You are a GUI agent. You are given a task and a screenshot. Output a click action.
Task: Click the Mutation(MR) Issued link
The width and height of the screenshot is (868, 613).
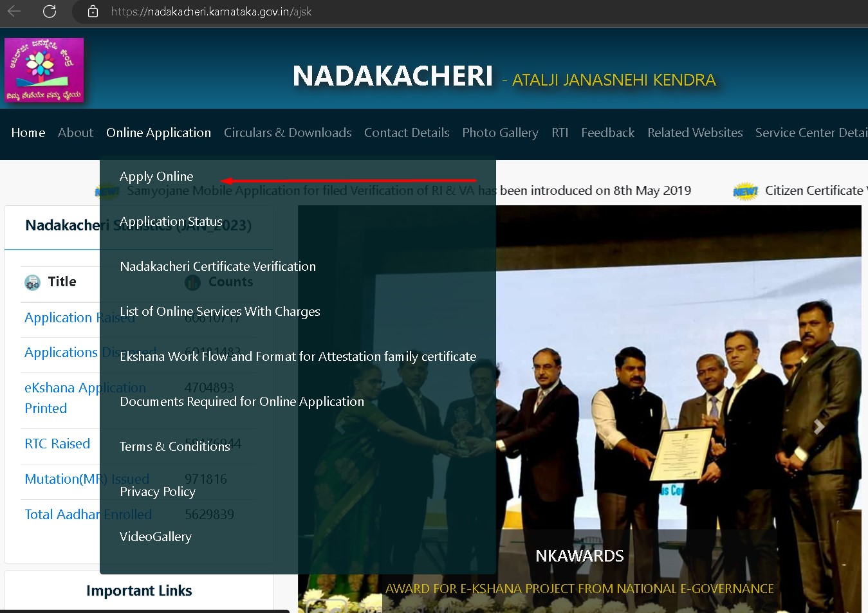[87, 479]
